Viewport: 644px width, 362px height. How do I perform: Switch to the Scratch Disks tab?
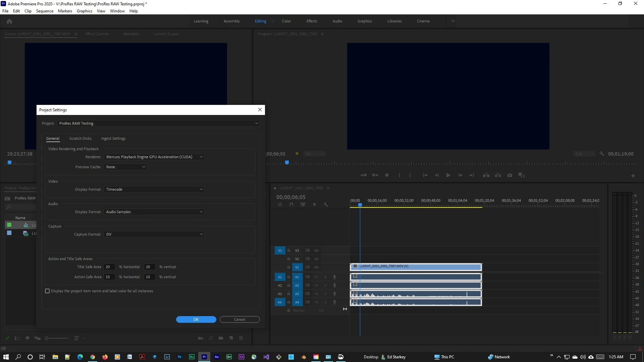tap(80, 138)
